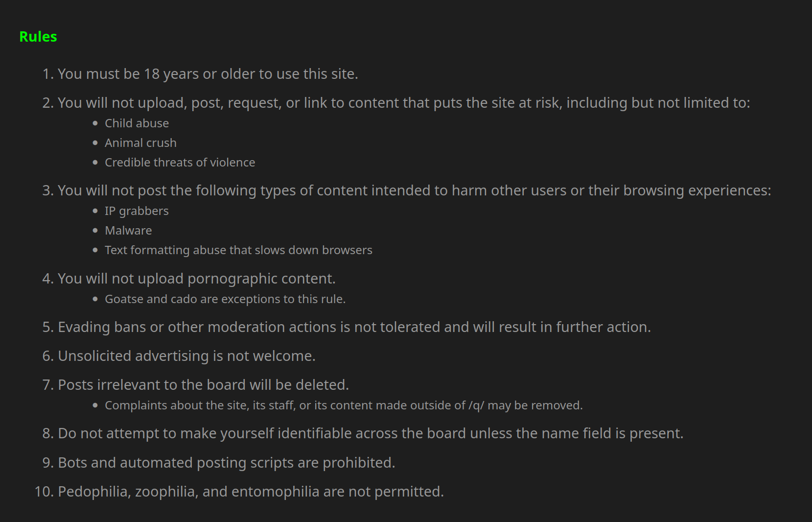Select the Child abuse bullet item

click(x=137, y=123)
